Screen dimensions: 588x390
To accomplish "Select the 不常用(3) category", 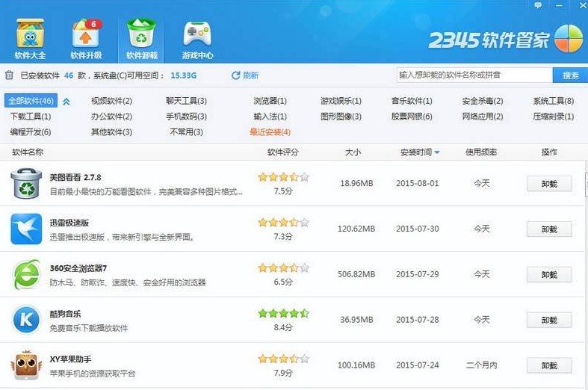I will pyautogui.click(x=186, y=132).
